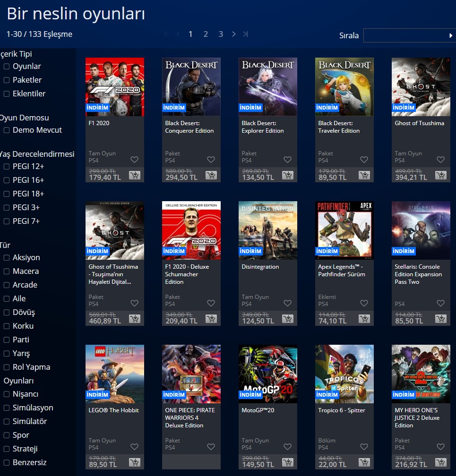
Task: Favorite F1 2020 Deluxe Schumacher Edition heart
Action: [211, 303]
